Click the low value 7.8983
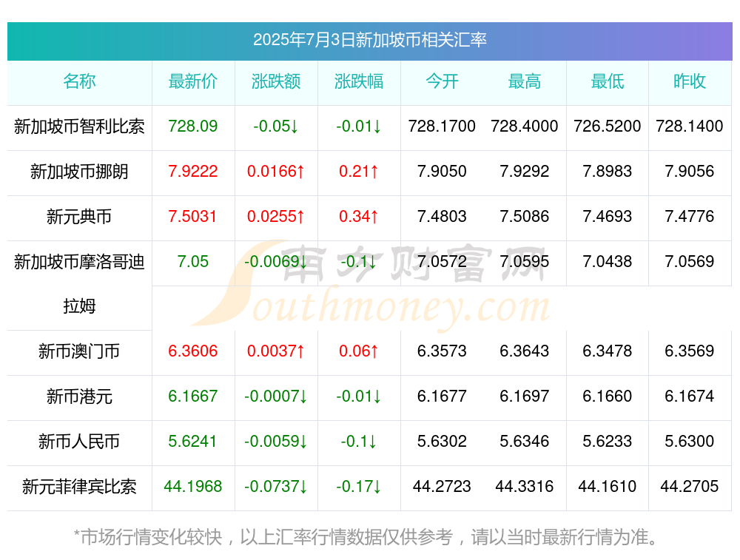 [608, 172]
